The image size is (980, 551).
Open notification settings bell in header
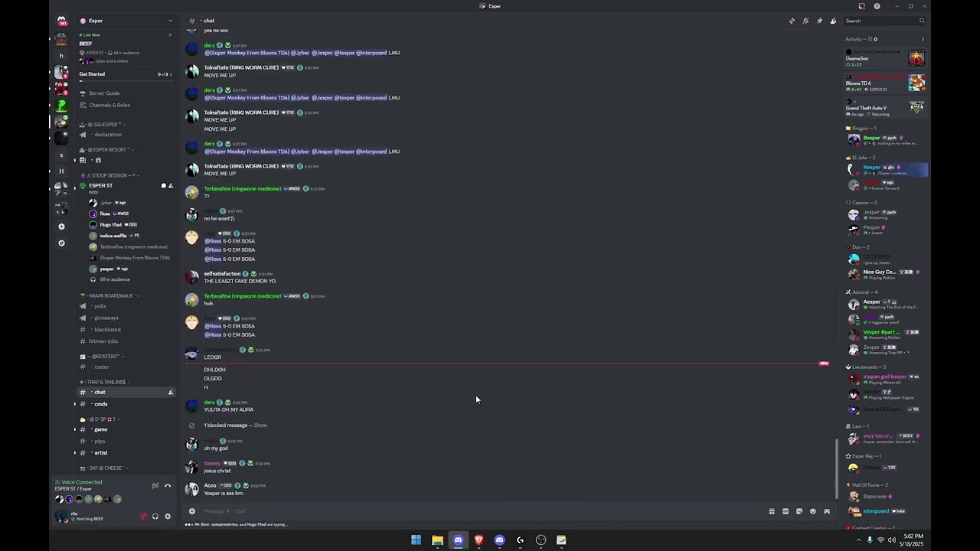[805, 21]
